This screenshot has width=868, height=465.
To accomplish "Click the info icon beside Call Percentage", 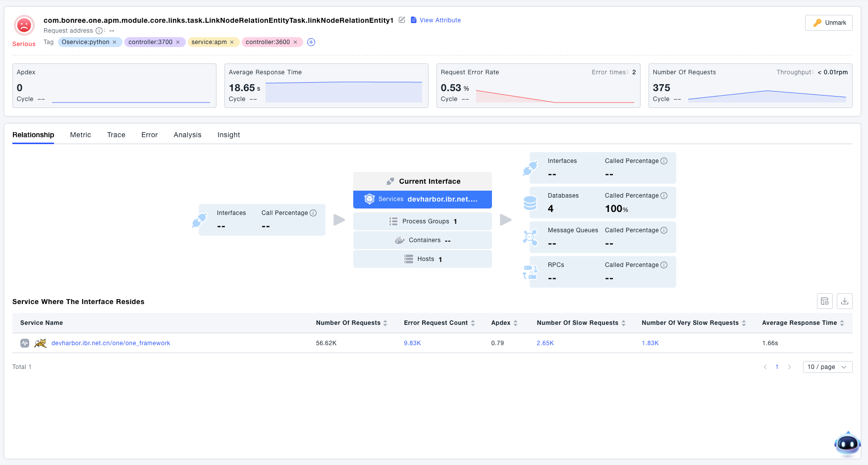I will click(313, 213).
